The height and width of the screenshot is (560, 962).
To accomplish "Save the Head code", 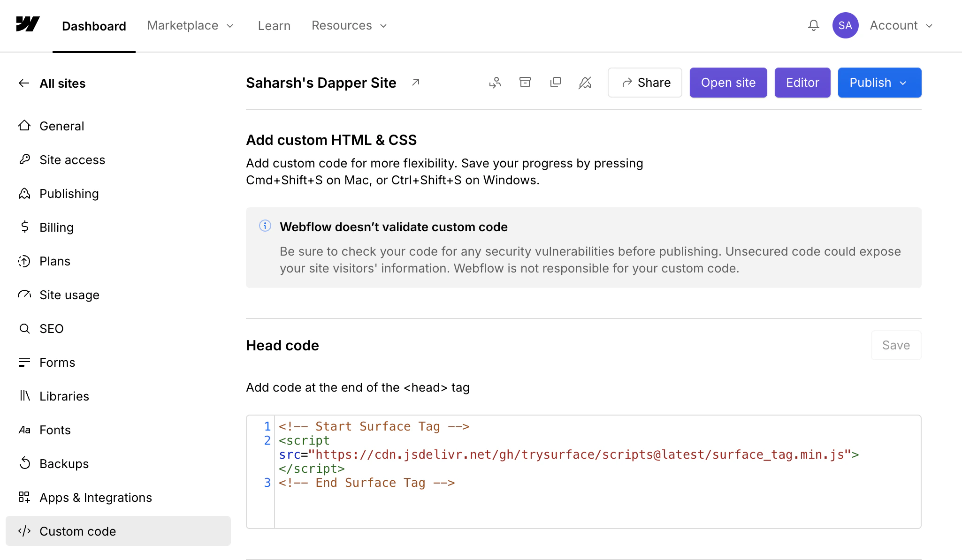I will point(896,345).
